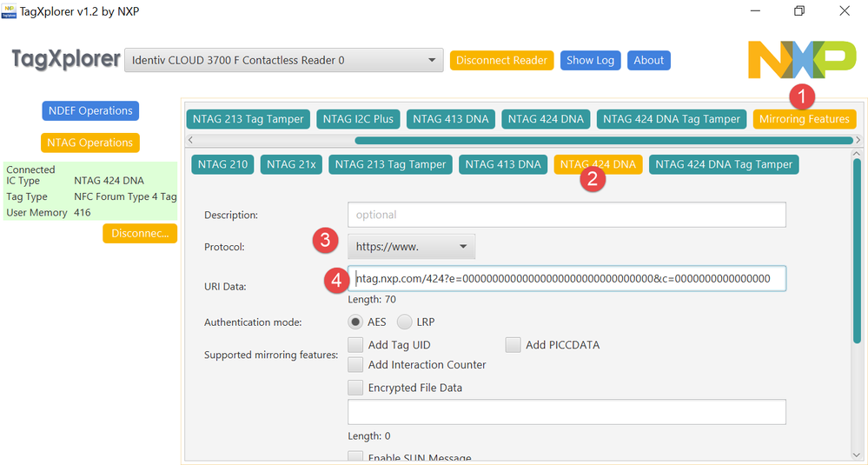Enable Add Interaction Counter checkbox
Image resolution: width=868 pixels, height=465 pixels.
coord(355,365)
